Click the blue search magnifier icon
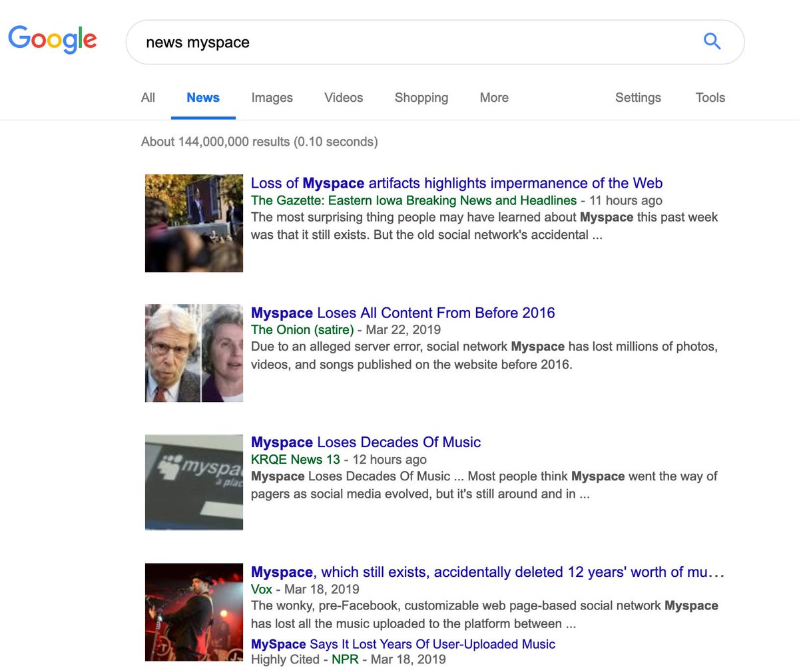Viewport: 799px width, 672px height. pyautogui.click(x=712, y=41)
